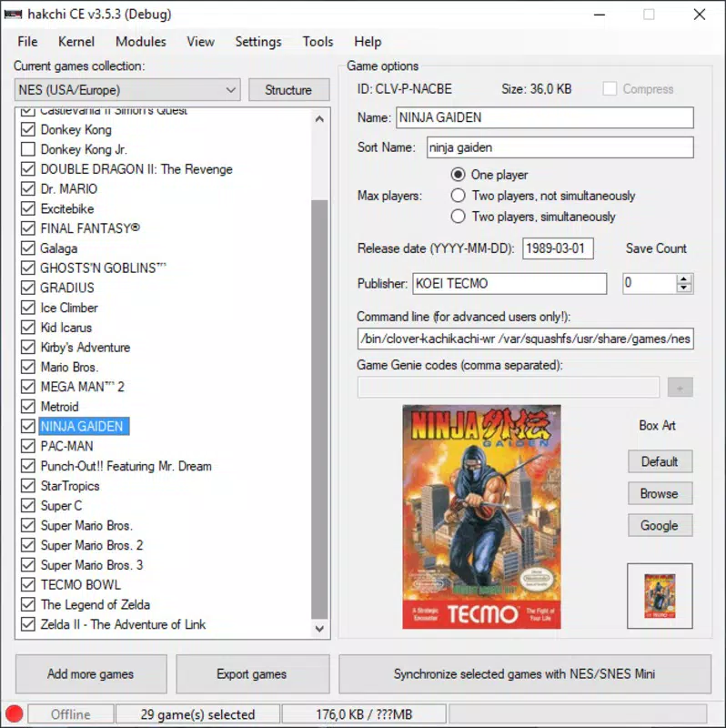
Task: Open the View menu
Action: coord(200,42)
